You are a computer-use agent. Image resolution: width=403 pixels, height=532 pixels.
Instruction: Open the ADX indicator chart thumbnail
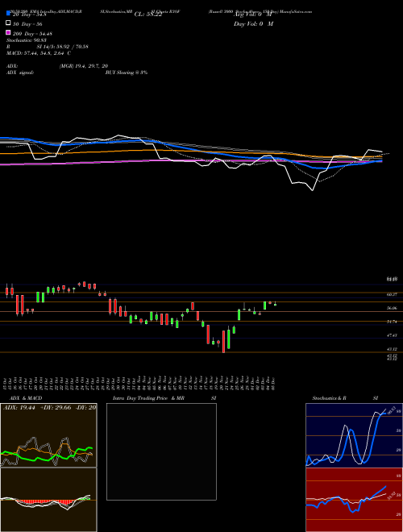(48, 435)
